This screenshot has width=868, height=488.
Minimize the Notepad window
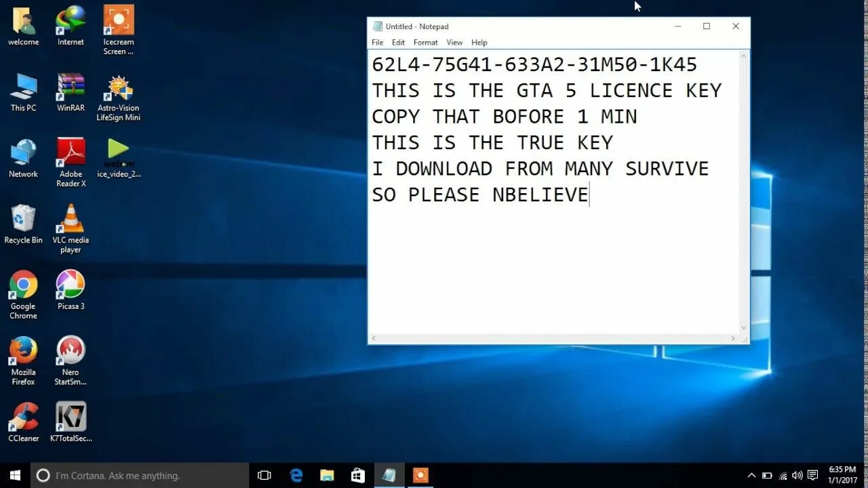[x=677, y=26]
